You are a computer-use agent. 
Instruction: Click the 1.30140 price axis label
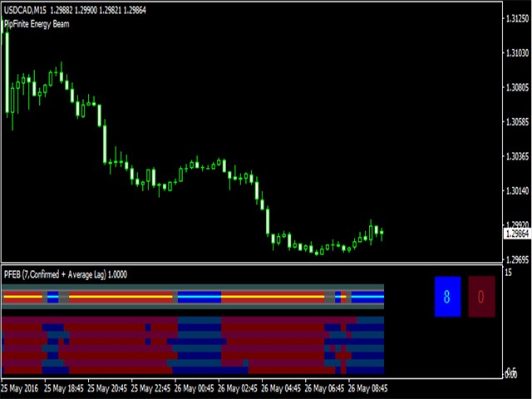click(x=517, y=191)
